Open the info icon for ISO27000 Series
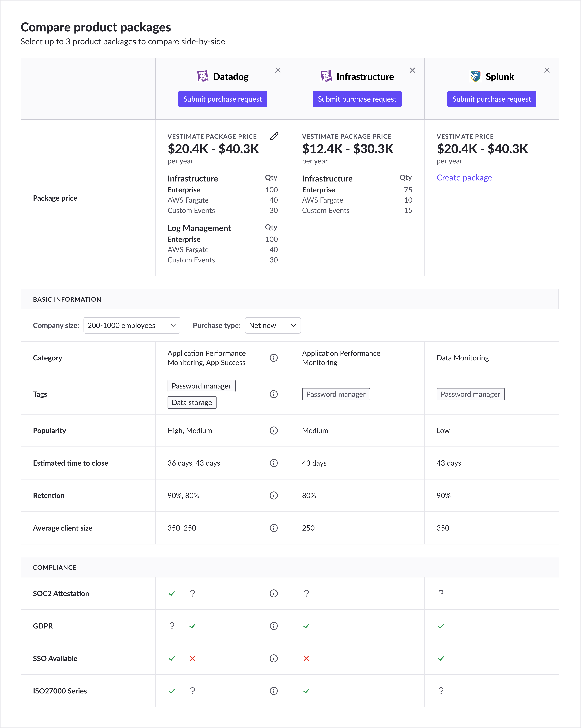 click(x=274, y=691)
